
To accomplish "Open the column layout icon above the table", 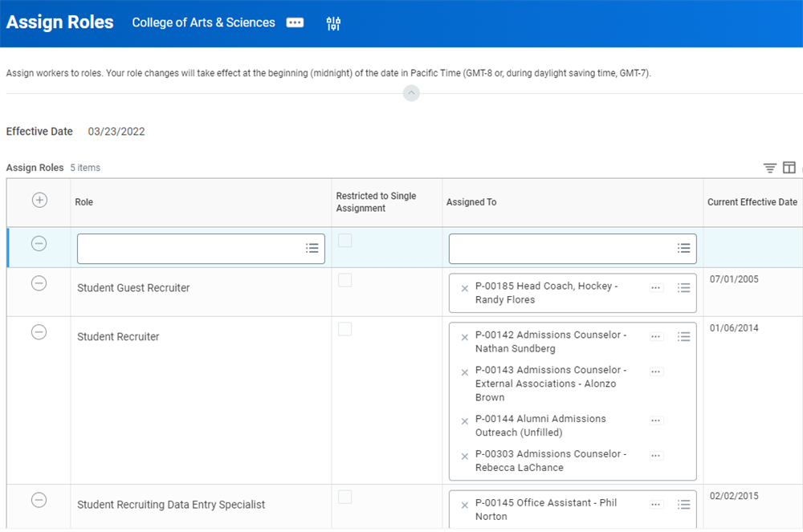I will (x=789, y=167).
